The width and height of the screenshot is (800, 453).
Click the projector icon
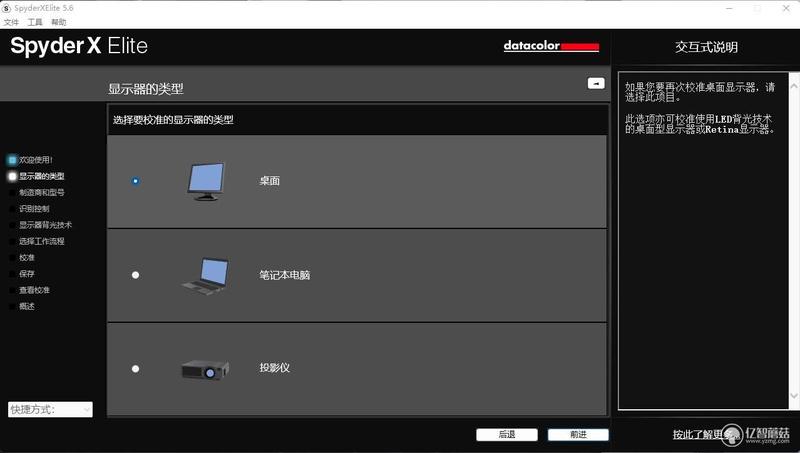205,369
